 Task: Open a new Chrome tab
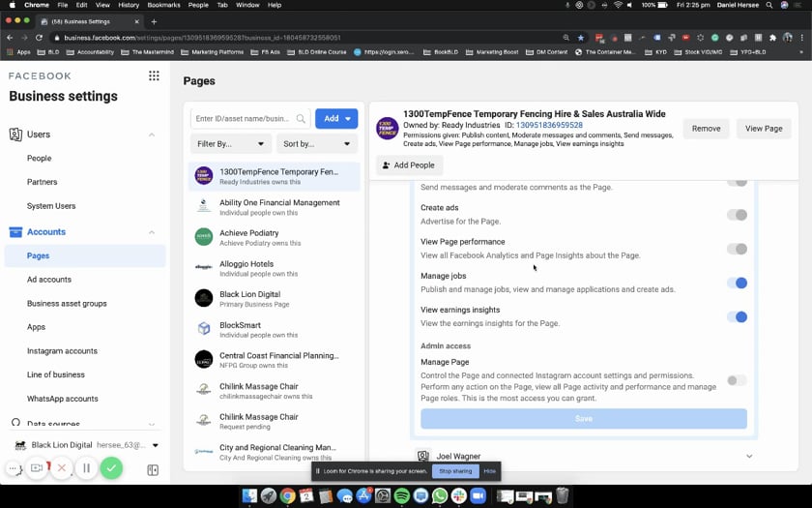click(154, 21)
